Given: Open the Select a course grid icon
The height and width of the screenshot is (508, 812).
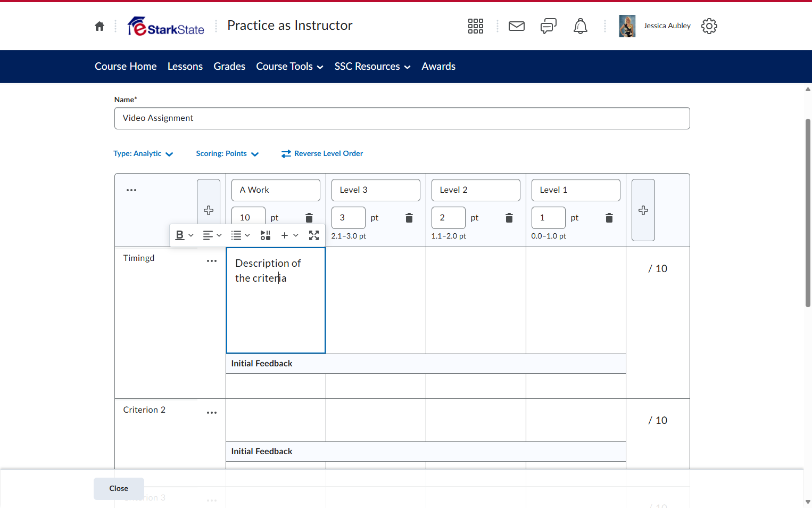Looking at the screenshot, I should (475, 26).
